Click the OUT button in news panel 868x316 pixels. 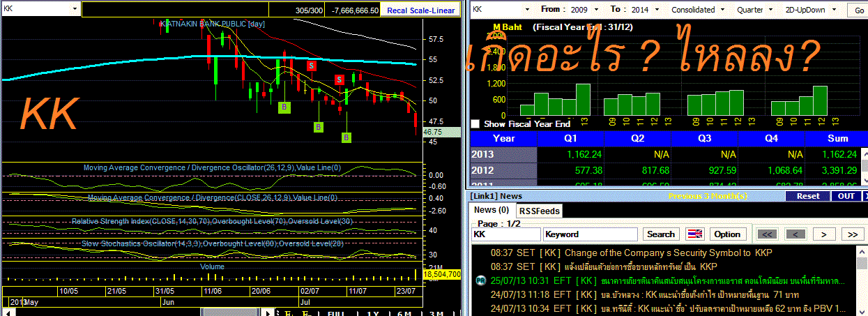click(846, 196)
